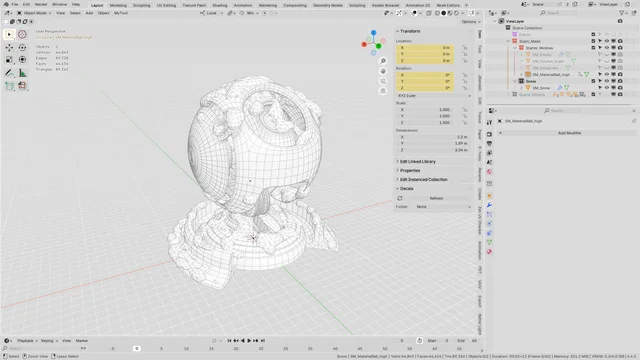
Task: Open the Object Mode dropdown
Action: [x=34, y=13]
